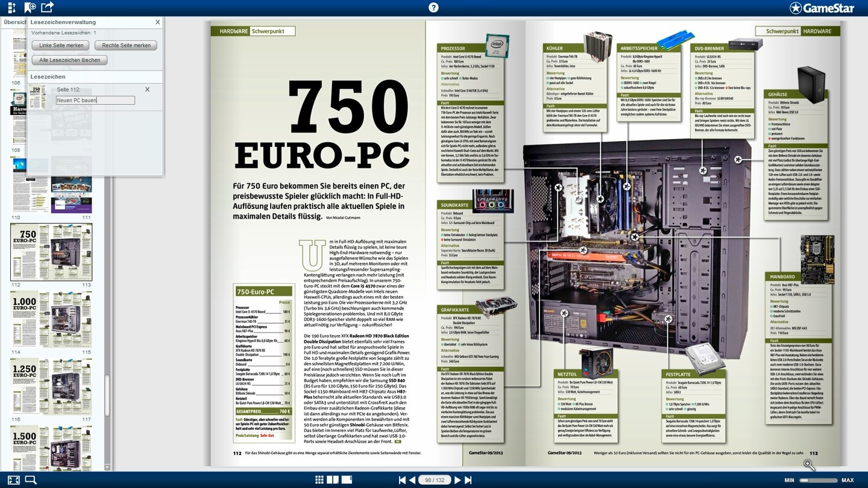The height and width of the screenshot is (488, 868).
Task: Toggle fullscreen mode icon
Action: tap(13, 480)
